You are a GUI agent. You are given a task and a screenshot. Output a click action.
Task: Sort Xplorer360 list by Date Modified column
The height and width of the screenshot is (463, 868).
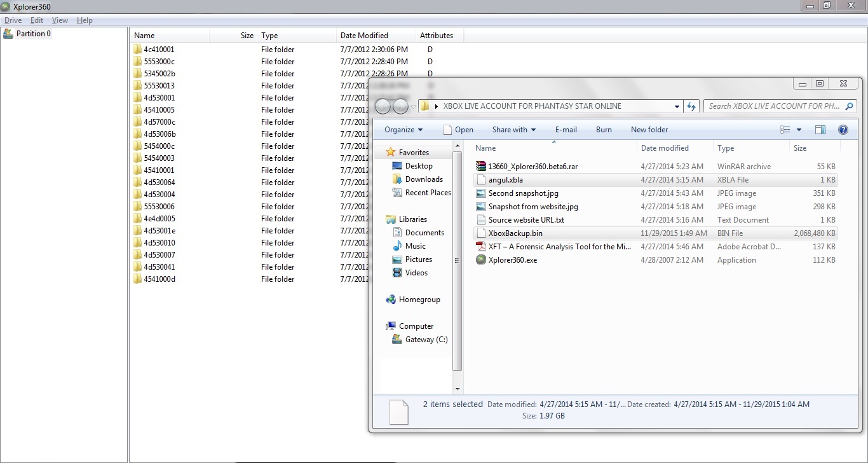(376, 36)
